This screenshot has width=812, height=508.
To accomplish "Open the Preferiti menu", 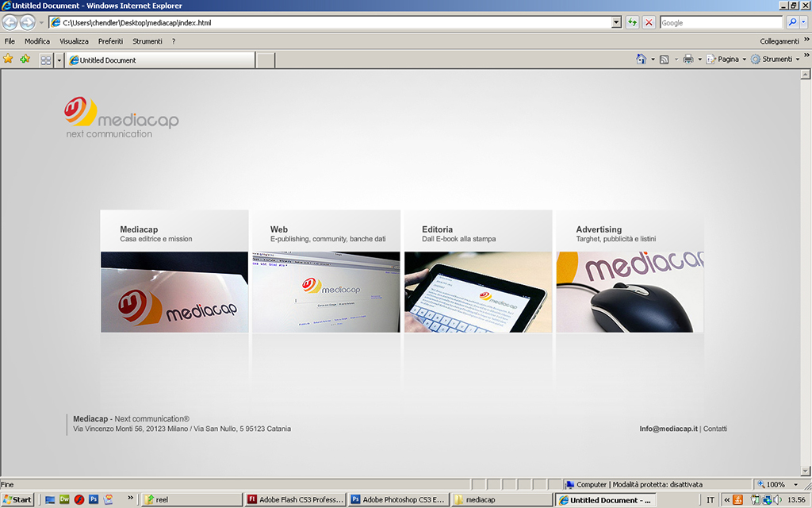I will click(x=111, y=41).
